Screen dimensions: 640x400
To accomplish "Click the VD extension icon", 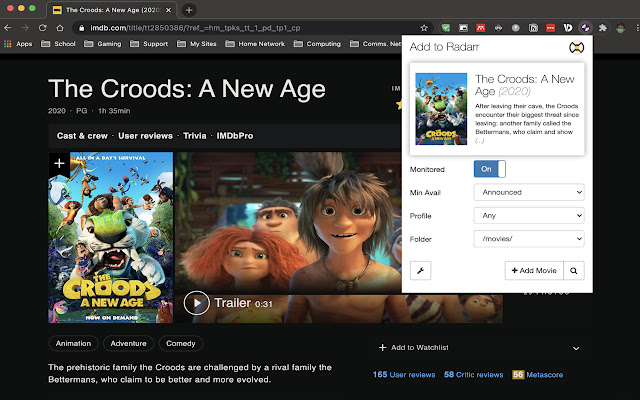I will (x=568, y=28).
